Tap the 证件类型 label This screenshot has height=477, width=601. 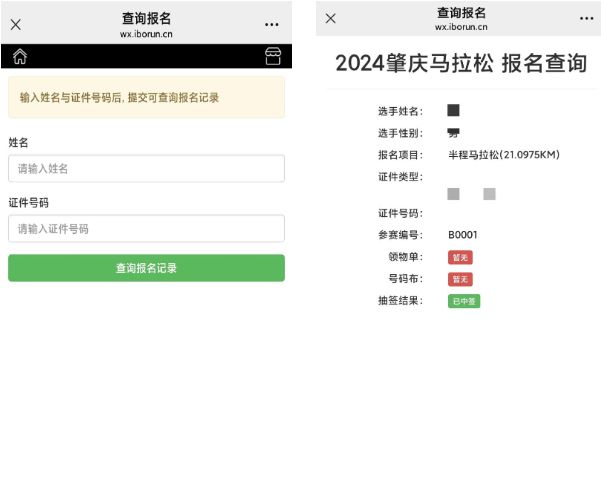(401, 177)
